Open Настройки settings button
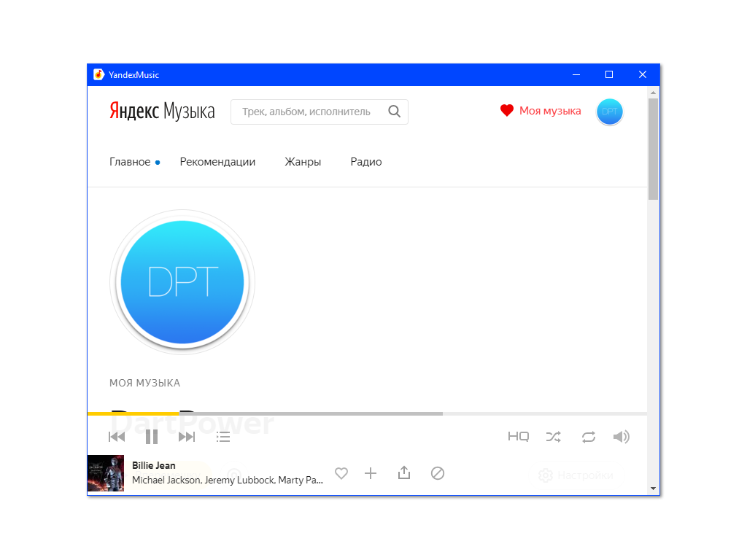 [x=576, y=475]
